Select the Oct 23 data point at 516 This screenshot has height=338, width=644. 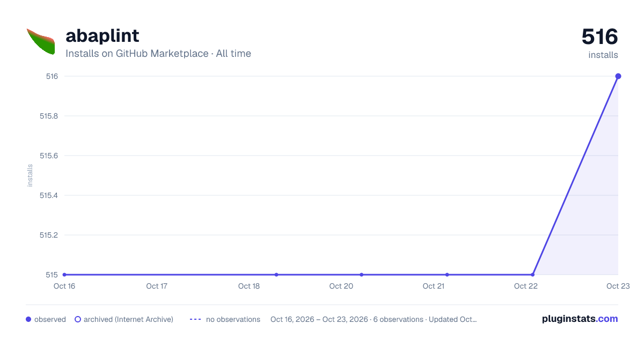point(618,76)
